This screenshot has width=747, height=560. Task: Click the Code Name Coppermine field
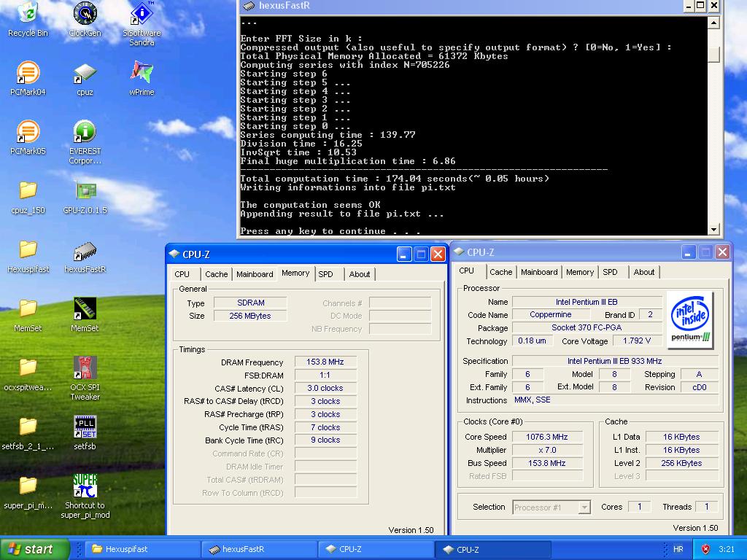551,315
